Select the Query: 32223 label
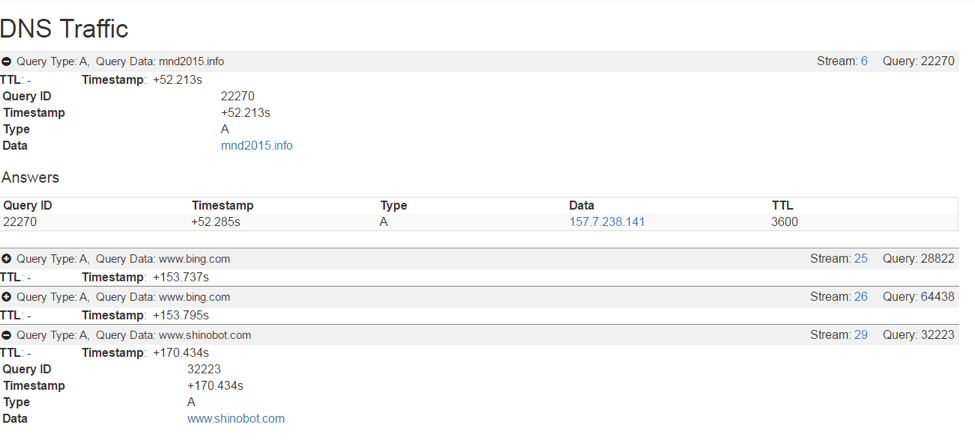The image size is (975, 440). (x=918, y=335)
